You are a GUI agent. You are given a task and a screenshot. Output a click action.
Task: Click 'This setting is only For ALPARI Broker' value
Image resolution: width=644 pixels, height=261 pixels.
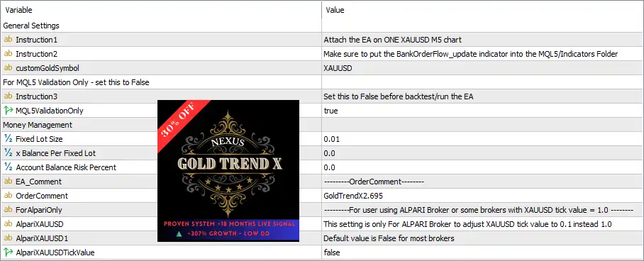click(x=468, y=224)
